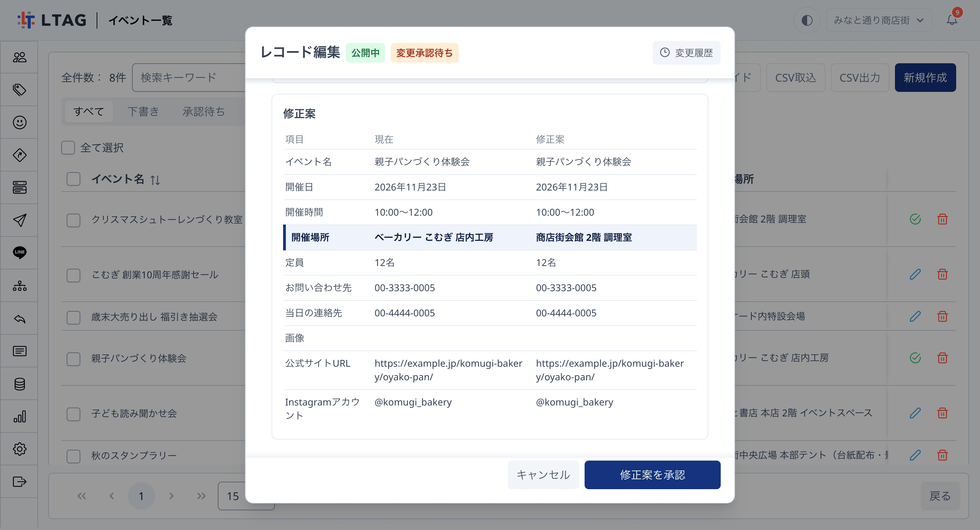Open the settings gear sidebar icon

coord(19,449)
